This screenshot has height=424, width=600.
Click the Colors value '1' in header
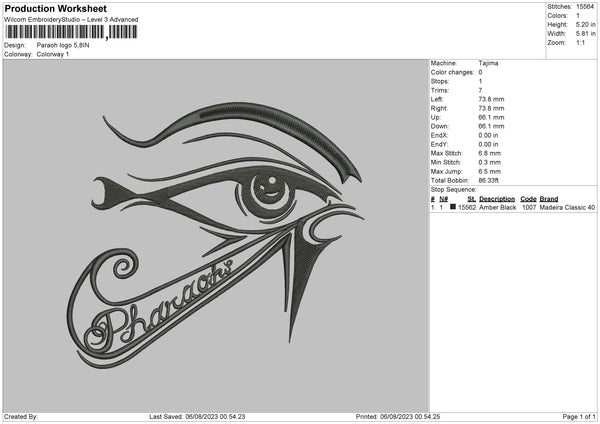[578, 16]
